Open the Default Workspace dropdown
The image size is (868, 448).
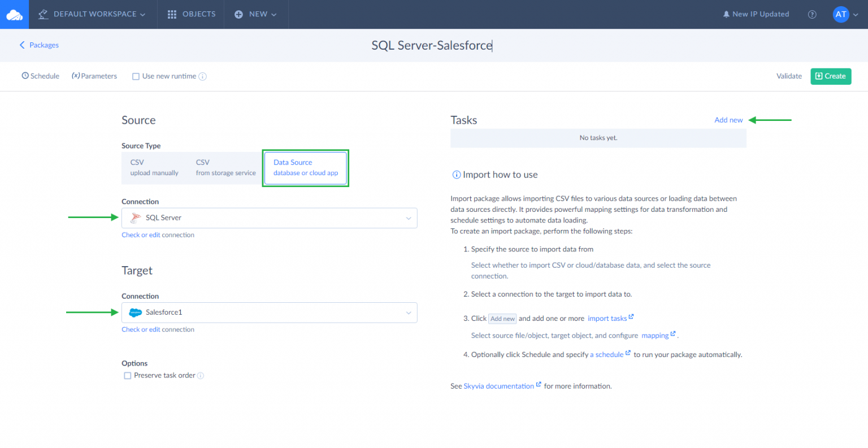point(92,14)
